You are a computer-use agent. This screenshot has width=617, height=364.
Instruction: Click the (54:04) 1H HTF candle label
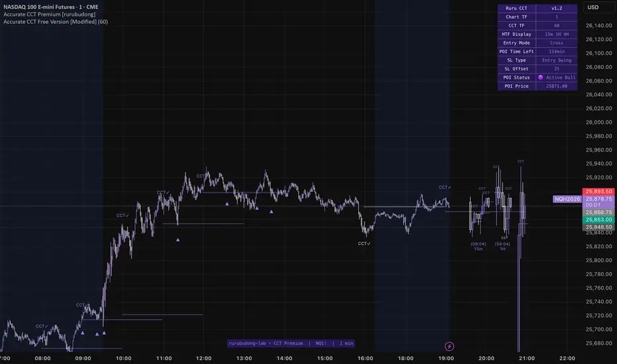click(502, 246)
